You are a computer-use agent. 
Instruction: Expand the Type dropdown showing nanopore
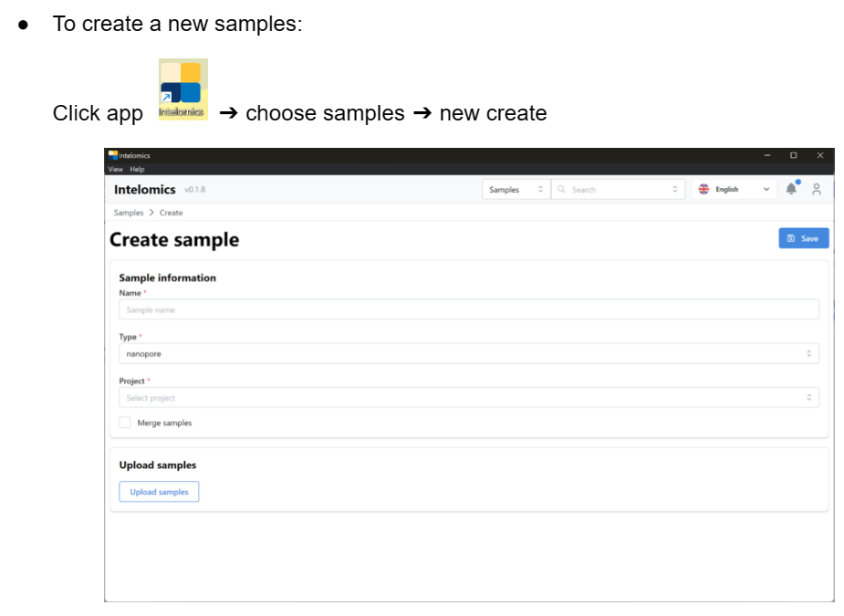(468, 353)
